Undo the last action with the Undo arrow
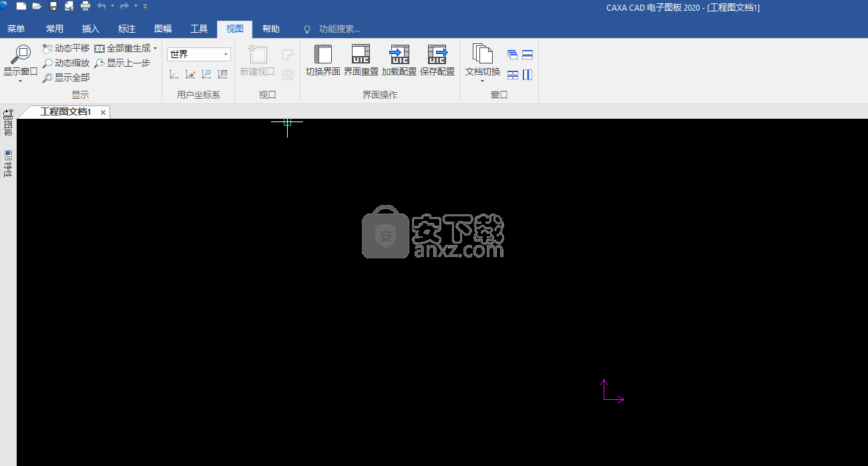Viewport: 868px width, 466px height. [x=101, y=6]
